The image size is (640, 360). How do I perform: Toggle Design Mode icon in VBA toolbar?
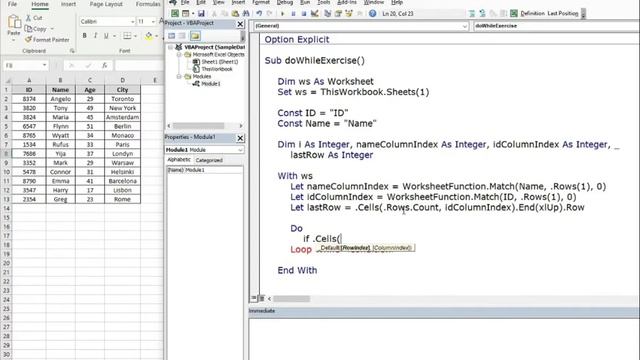315,13
